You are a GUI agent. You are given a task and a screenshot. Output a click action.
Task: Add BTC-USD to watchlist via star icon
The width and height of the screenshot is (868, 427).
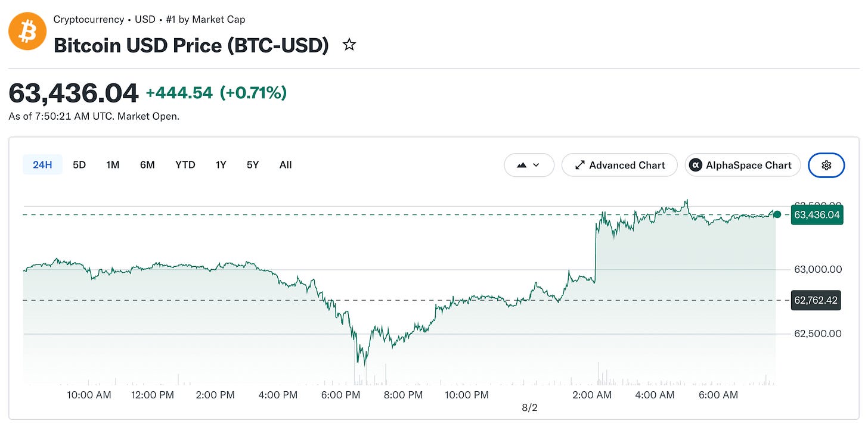[x=349, y=45]
